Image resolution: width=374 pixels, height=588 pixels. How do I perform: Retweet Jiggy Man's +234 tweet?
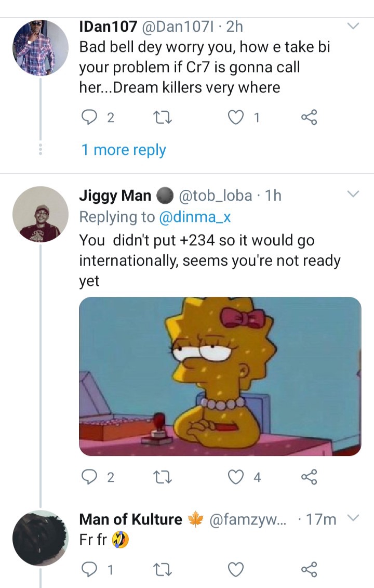(163, 477)
